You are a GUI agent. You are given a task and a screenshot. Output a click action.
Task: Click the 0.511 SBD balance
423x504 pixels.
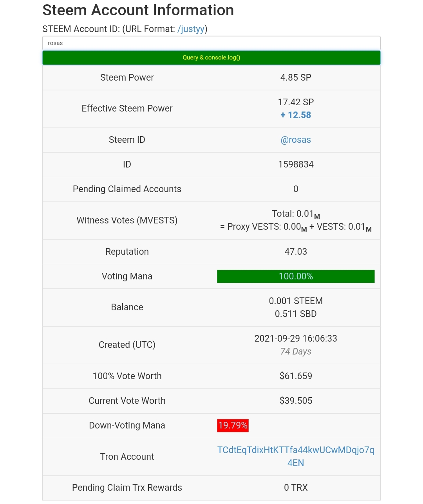pos(296,314)
